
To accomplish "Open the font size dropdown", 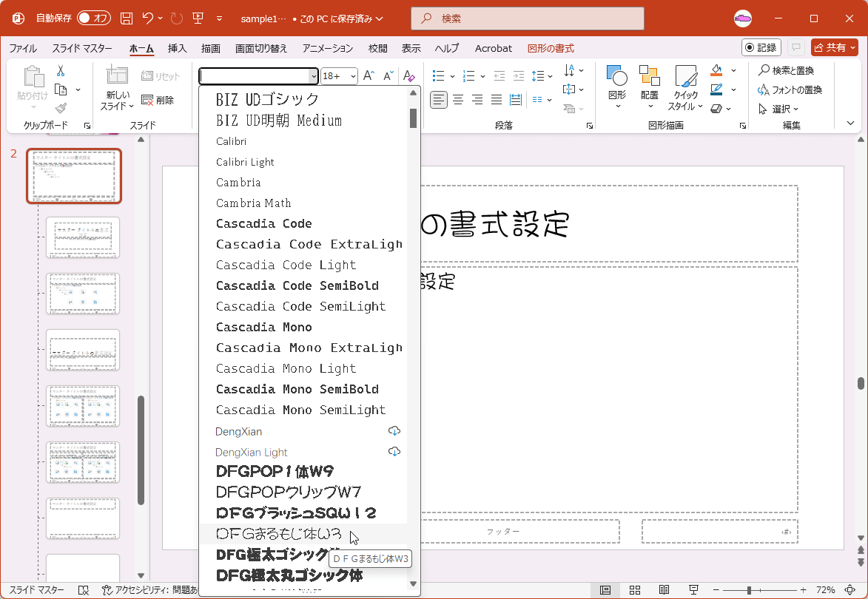I will (x=353, y=76).
